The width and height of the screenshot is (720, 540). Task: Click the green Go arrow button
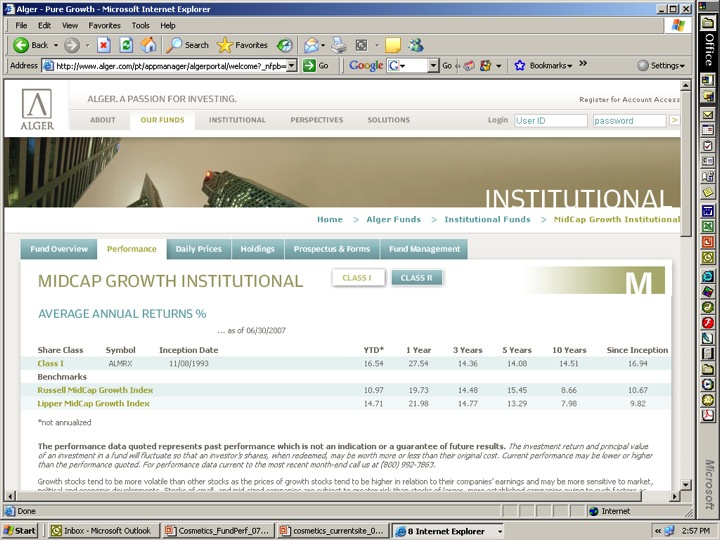309,66
